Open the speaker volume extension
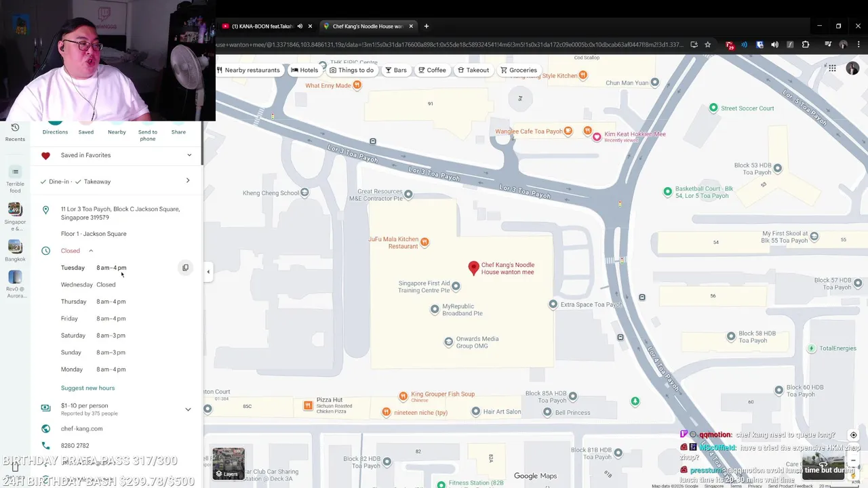The image size is (868, 488). click(x=775, y=45)
